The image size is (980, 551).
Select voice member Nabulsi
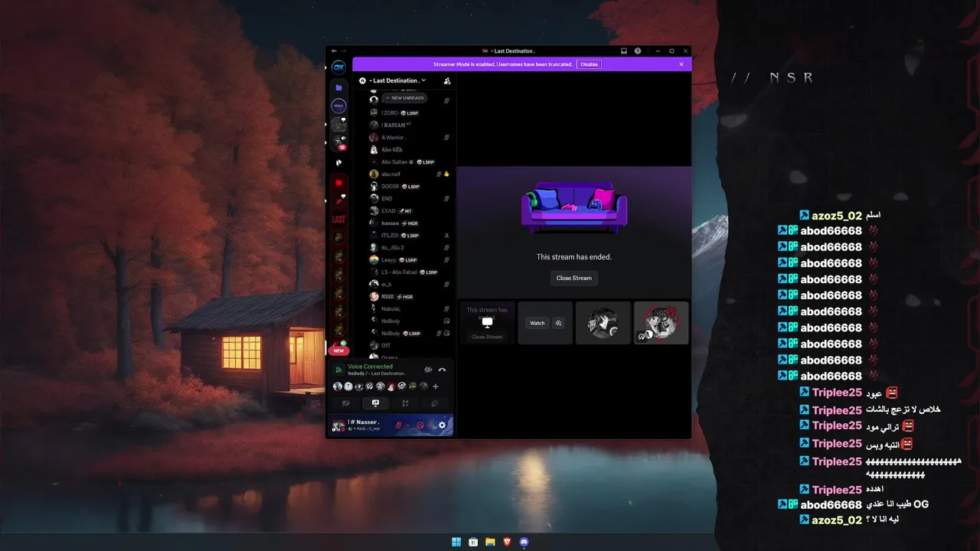coord(410,308)
